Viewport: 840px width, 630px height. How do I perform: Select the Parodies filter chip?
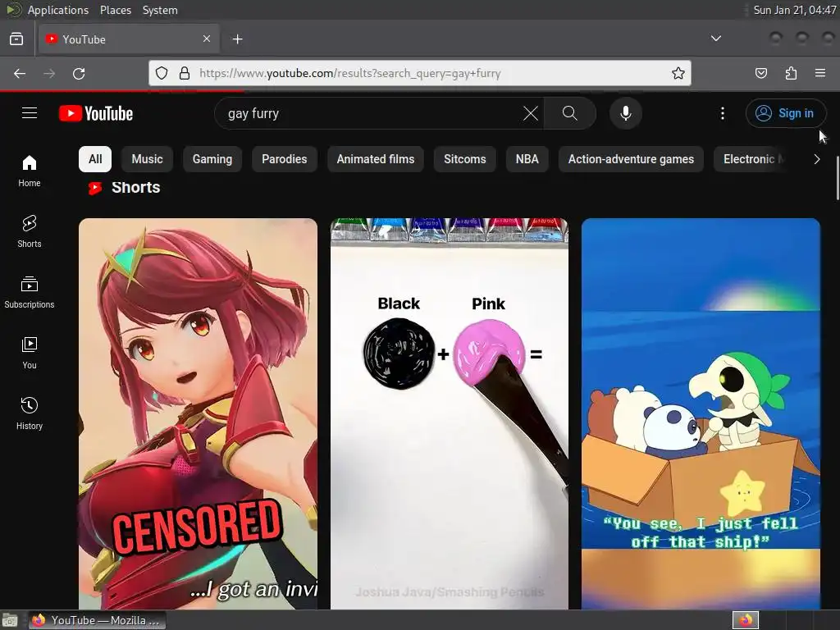[x=285, y=159]
